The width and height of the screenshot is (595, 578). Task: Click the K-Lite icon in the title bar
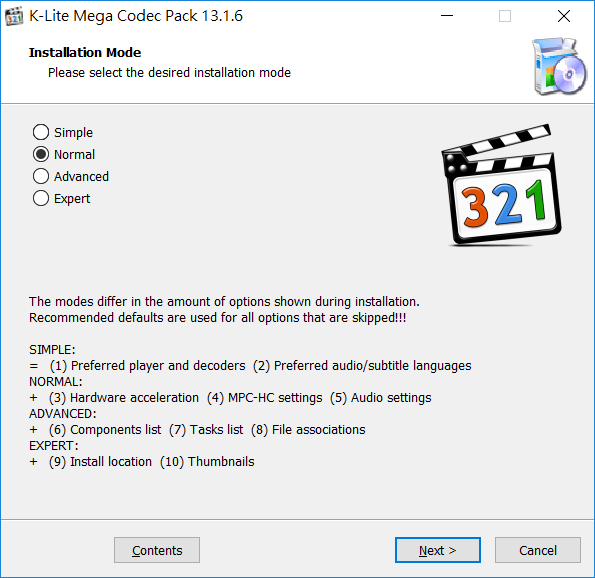[x=14, y=16]
